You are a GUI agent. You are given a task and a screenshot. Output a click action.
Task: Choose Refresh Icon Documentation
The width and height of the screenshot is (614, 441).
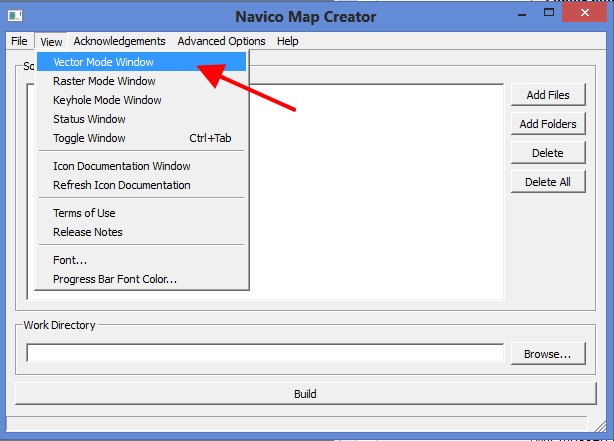pyautogui.click(x=121, y=185)
